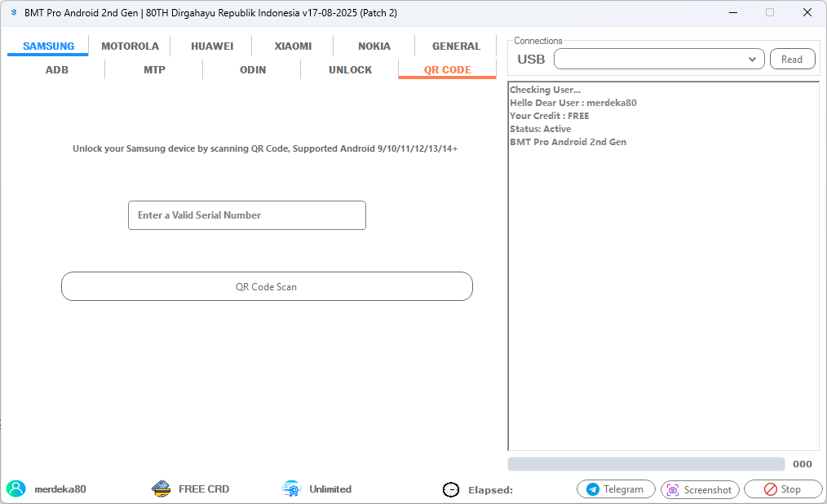Start the QR Code Scan
The width and height of the screenshot is (827, 504).
[x=267, y=286]
